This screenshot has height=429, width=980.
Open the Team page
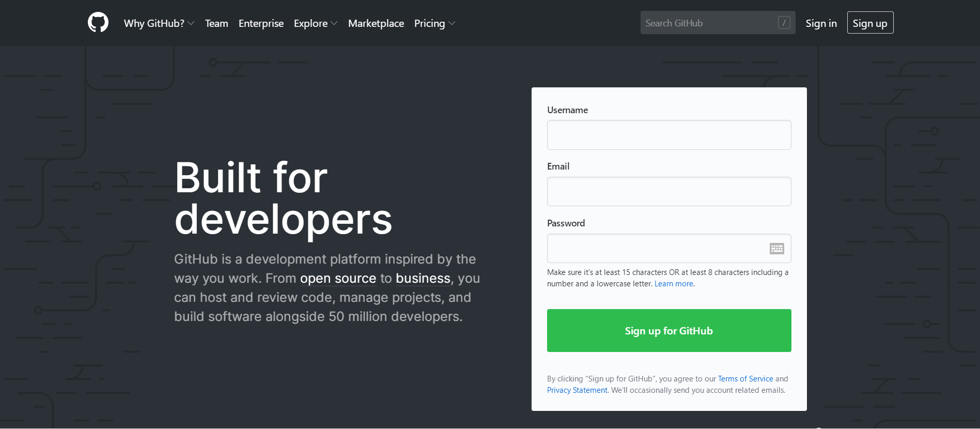coord(216,23)
